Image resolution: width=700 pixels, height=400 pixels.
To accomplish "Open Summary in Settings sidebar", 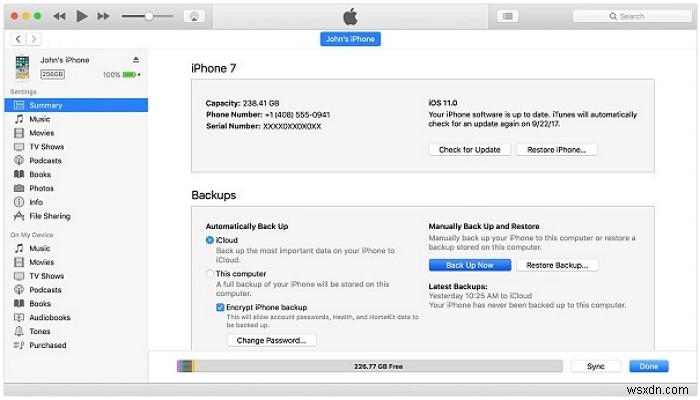I will pos(76,105).
